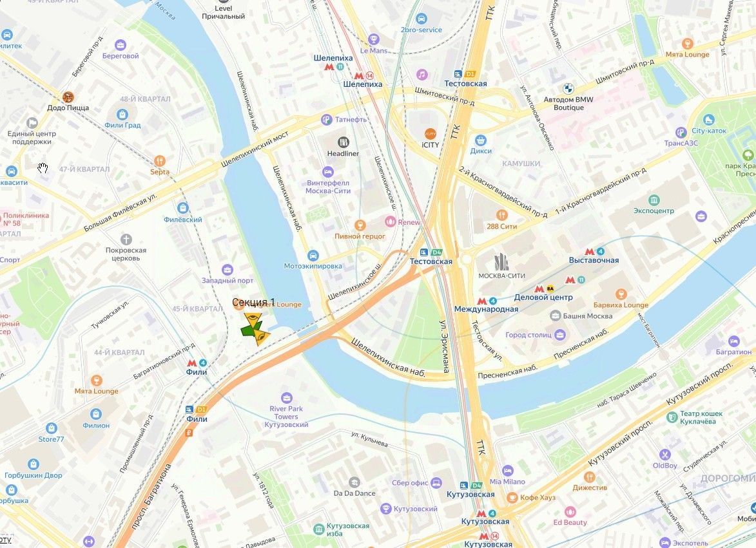Select the Москва-Сити skyscraper landmark icon

pos(501,261)
